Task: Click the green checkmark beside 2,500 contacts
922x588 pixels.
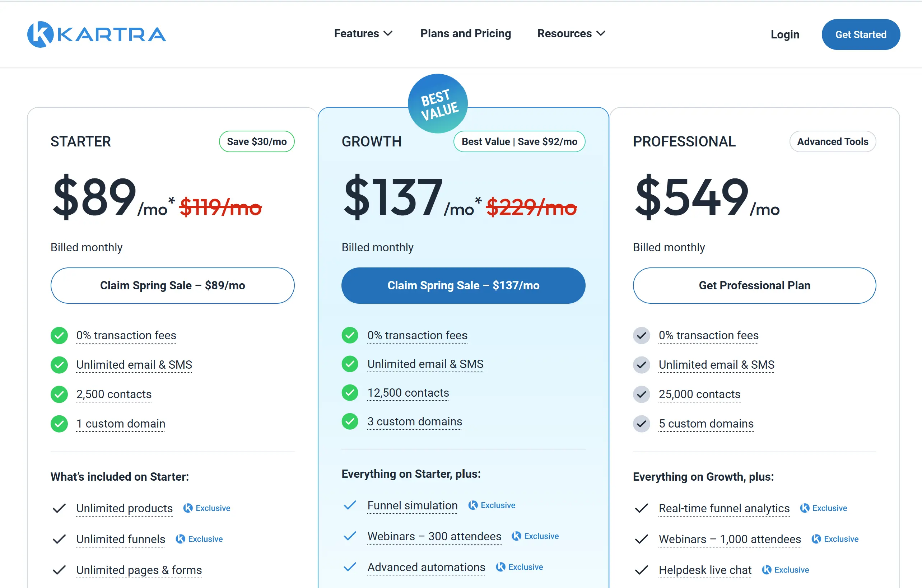Action: click(x=59, y=394)
